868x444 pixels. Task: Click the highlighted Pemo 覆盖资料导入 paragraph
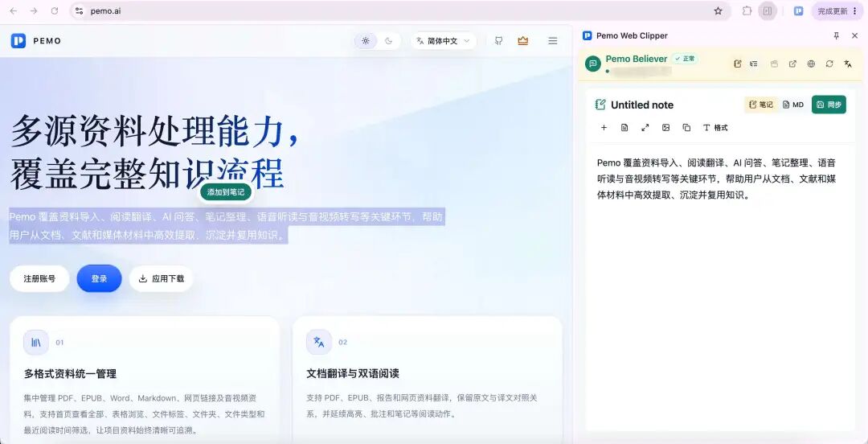tap(226, 225)
